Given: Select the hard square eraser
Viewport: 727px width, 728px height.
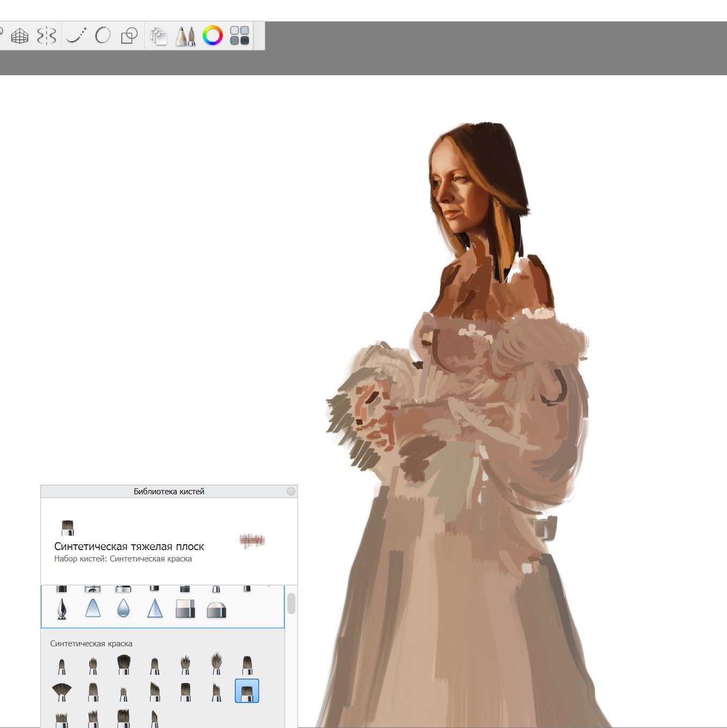Looking at the screenshot, I should (x=185, y=609).
